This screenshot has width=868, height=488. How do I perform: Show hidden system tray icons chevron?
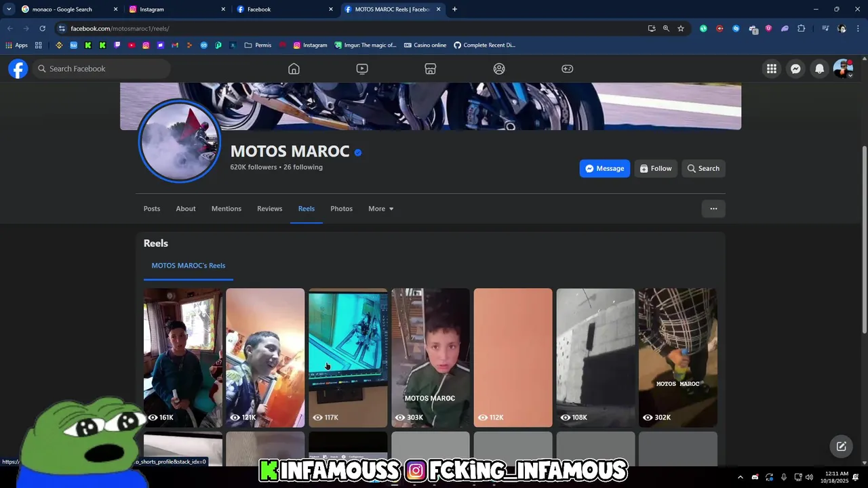(x=740, y=477)
